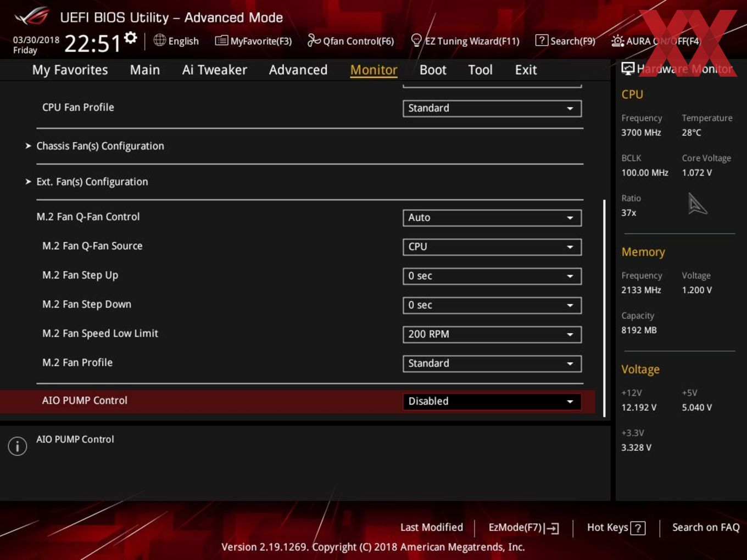Click the M.2 Fan Q-Fan Control label
747x560 pixels.
pyautogui.click(x=88, y=217)
